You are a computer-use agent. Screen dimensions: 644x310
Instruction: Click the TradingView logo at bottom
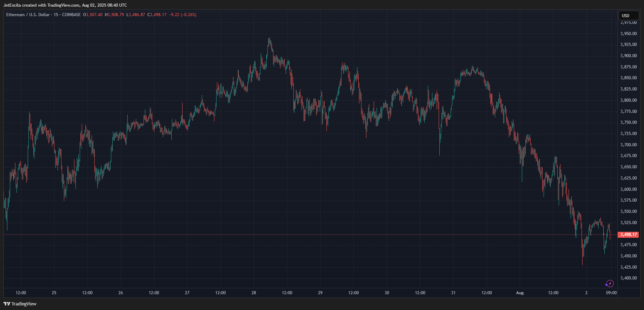(x=20, y=304)
